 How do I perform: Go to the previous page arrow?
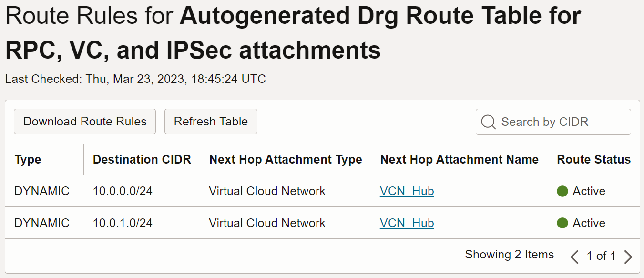pos(574,257)
